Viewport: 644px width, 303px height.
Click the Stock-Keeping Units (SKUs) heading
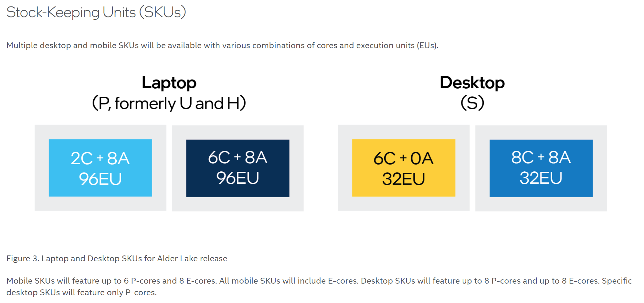coord(96,13)
